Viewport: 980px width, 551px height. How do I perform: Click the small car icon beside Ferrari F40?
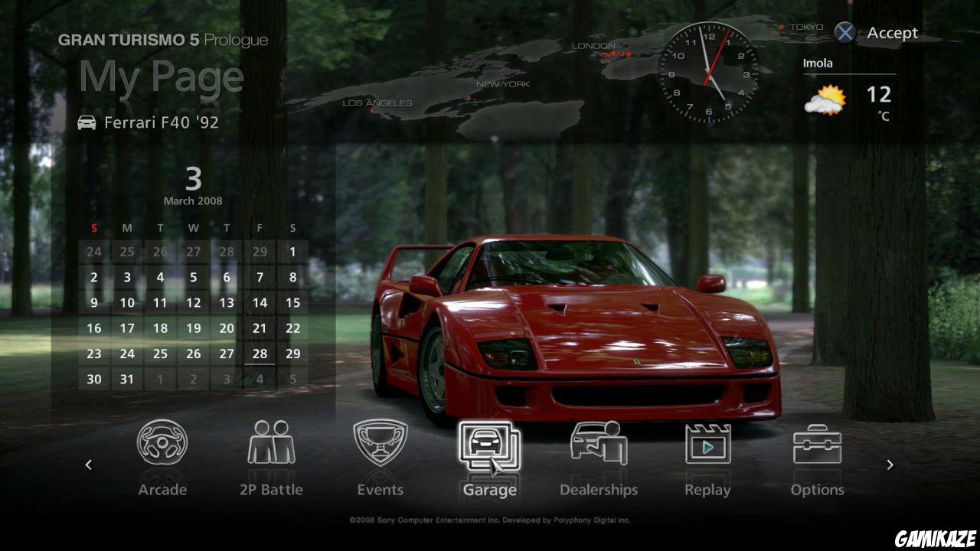pyautogui.click(x=87, y=122)
